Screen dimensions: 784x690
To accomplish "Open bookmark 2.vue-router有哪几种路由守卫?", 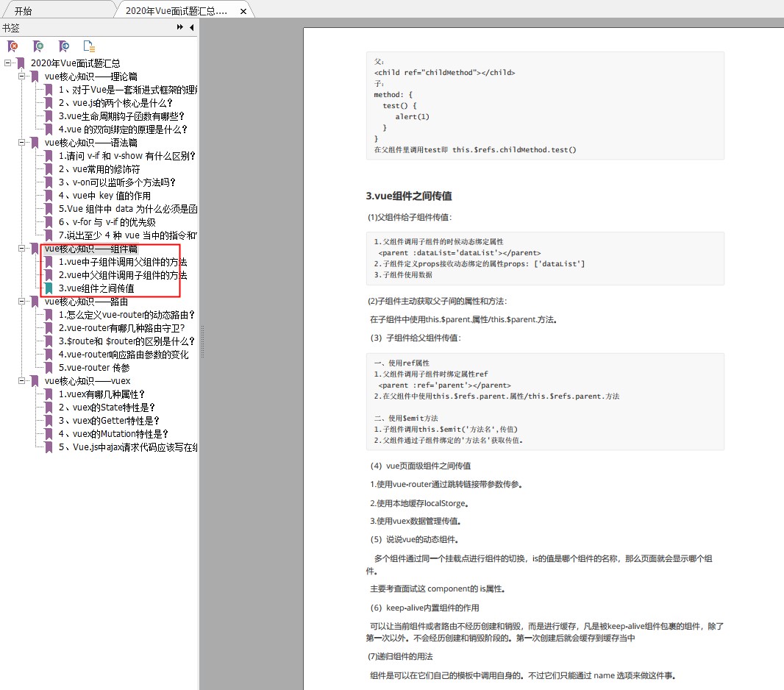I will click(x=122, y=328).
